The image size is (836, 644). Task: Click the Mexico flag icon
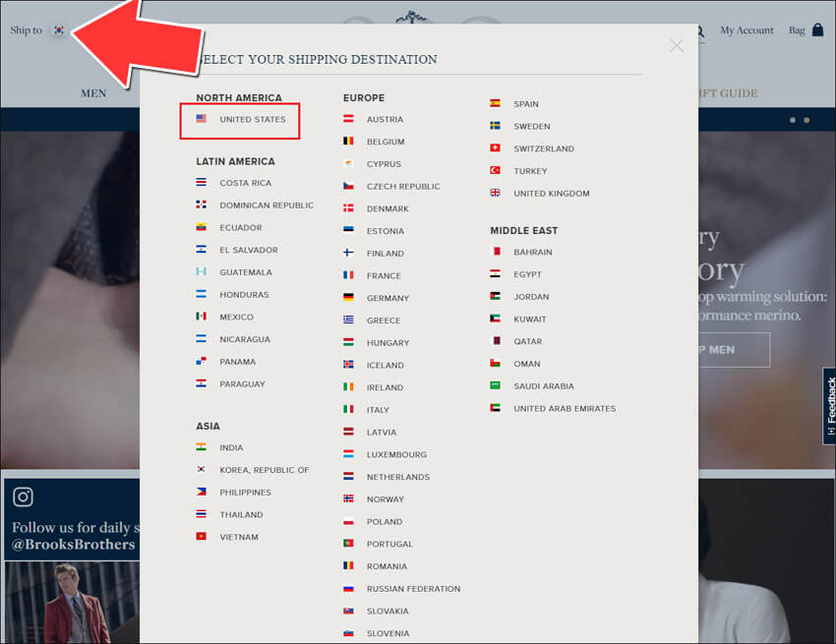(201, 317)
